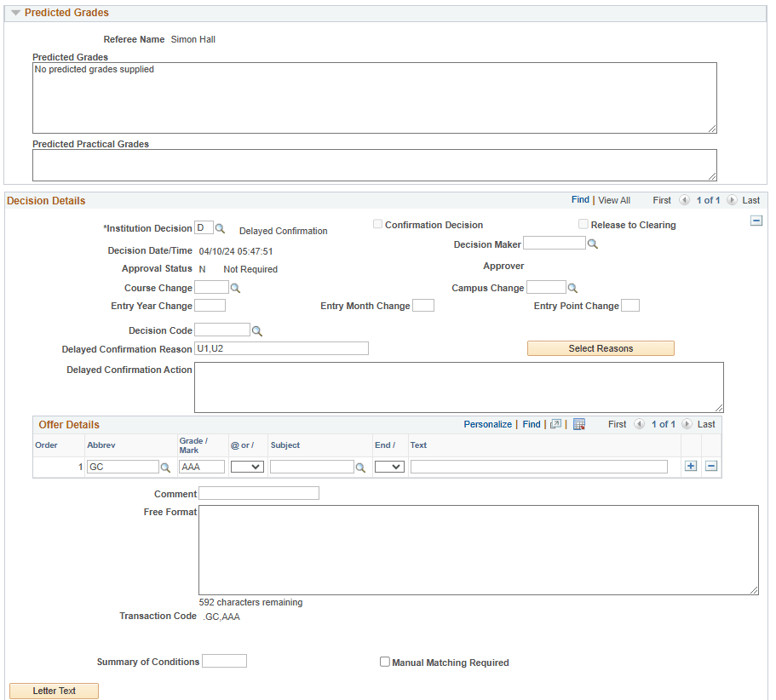The height and width of the screenshot is (700, 776).
Task: Click Last link in Offer Details navigation
Action: click(x=706, y=424)
